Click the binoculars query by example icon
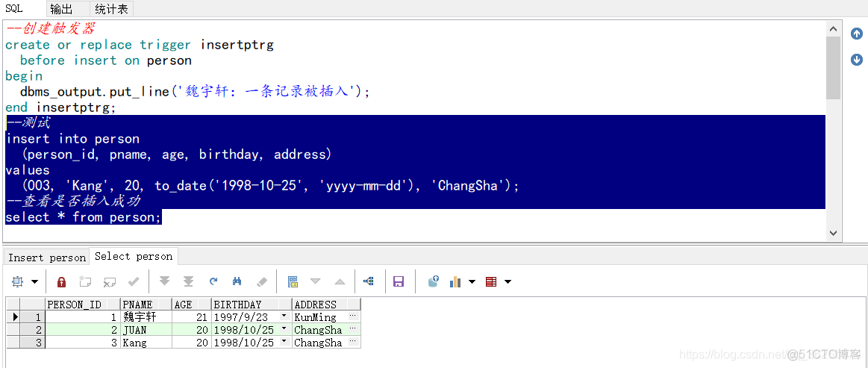 click(237, 281)
